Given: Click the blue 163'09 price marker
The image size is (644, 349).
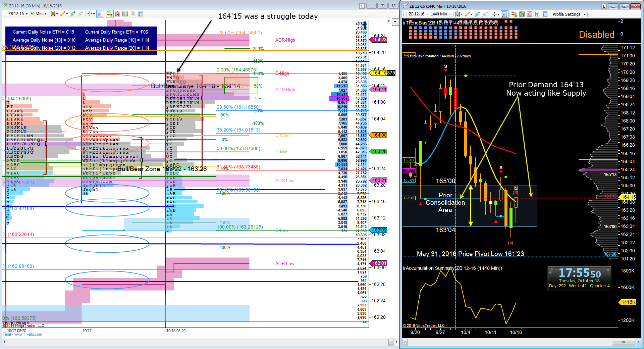Looking at the screenshot, I should (x=379, y=230).
